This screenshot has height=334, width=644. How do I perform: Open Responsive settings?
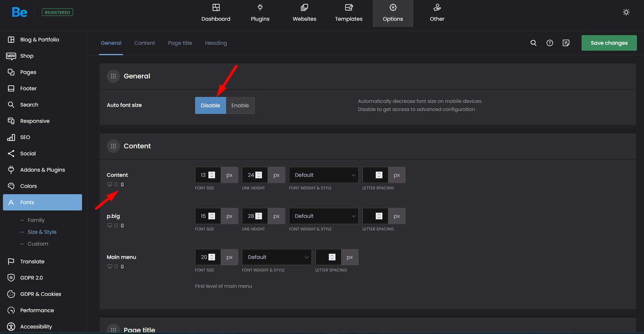(x=42, y=121)
